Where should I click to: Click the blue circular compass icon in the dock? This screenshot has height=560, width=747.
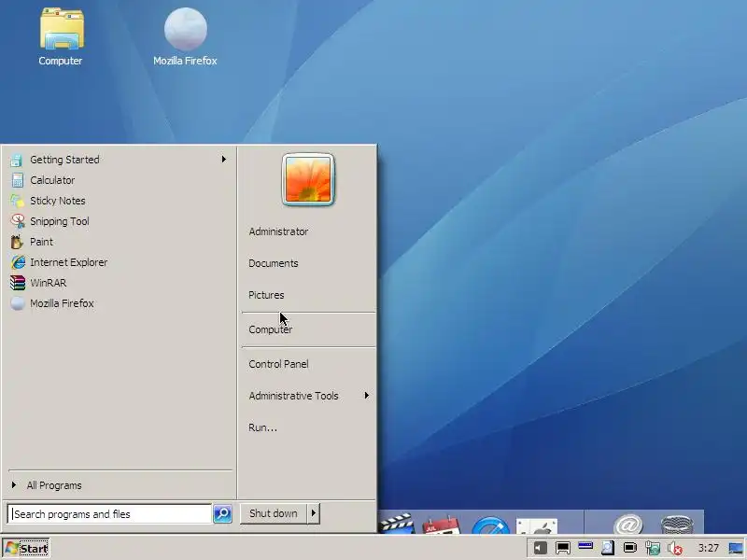click(490, 525)
